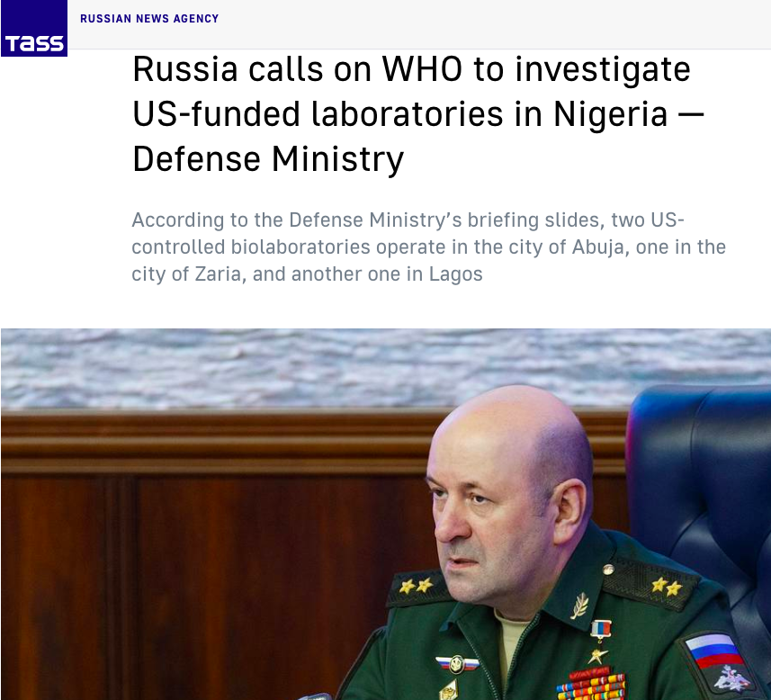Click 'Defense Ministry' in the headline
The image size is (771, 700).
[x=268, y=159]
